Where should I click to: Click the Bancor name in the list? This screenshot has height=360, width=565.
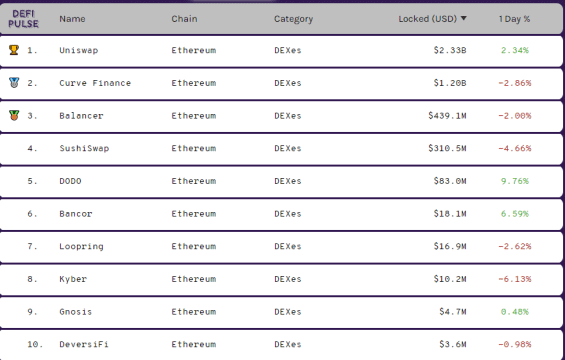[76, 214]
